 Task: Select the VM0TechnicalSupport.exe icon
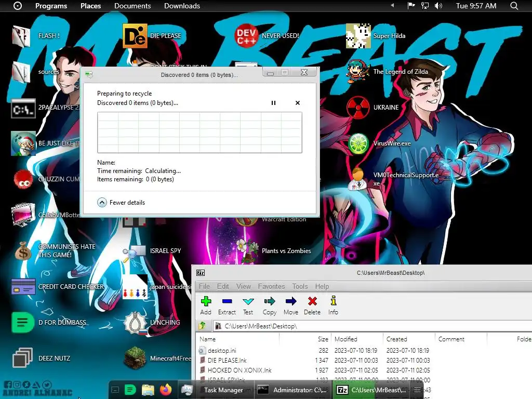pos(357,179)
